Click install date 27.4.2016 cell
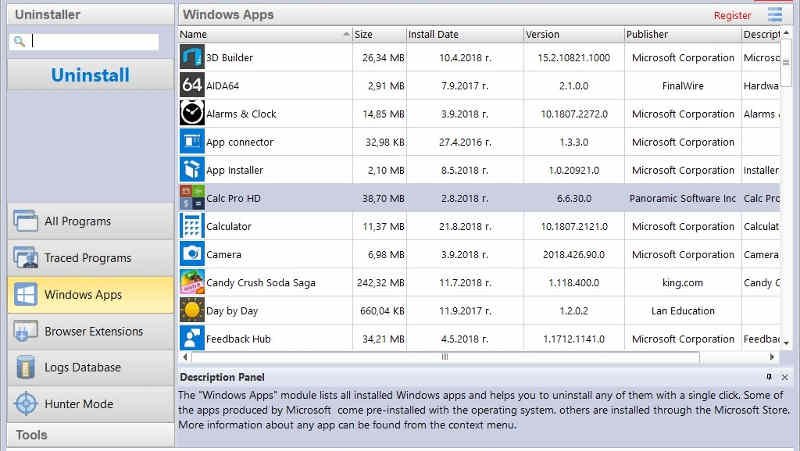The height and width of the screenshot is (451, 800). click(x=465, y=142)
